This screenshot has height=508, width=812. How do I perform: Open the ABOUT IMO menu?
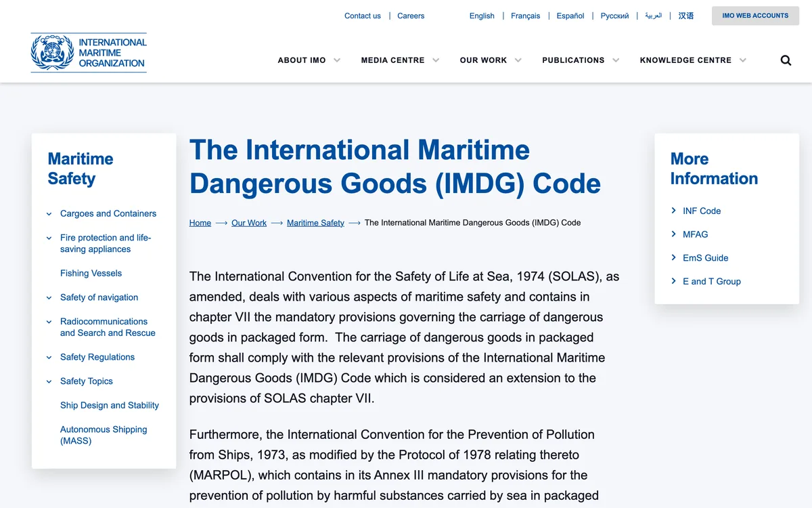pos(302,60)
